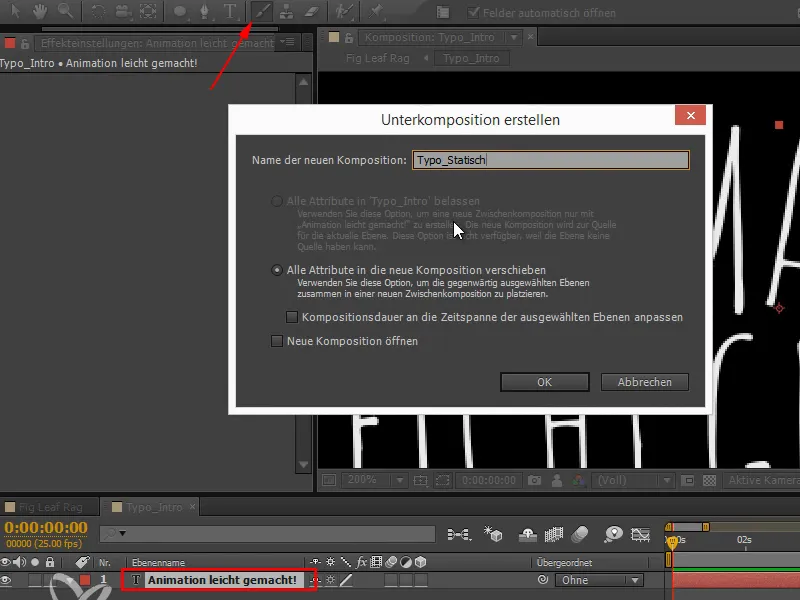The height and width of the screenshot is (600, 800).
Task: Open the panels toggle icon in toolbar
Action: click(443, 13)
